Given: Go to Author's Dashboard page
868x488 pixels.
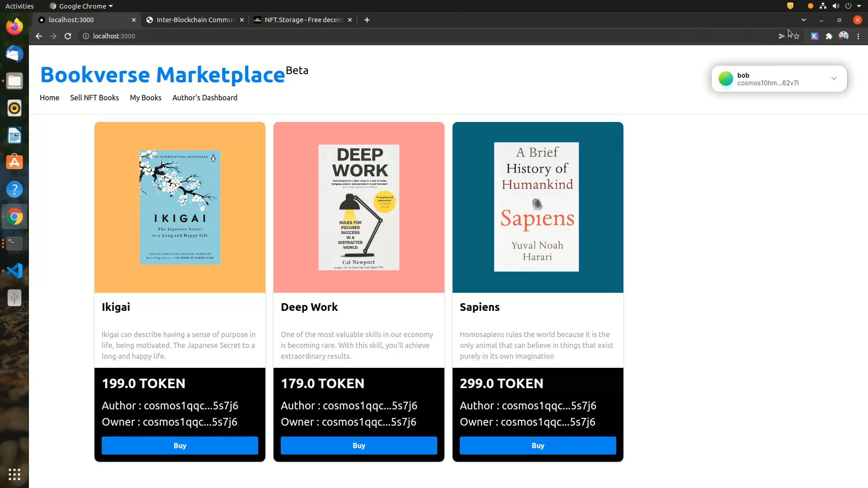Looking at the screenshot, I should (205, 98).
